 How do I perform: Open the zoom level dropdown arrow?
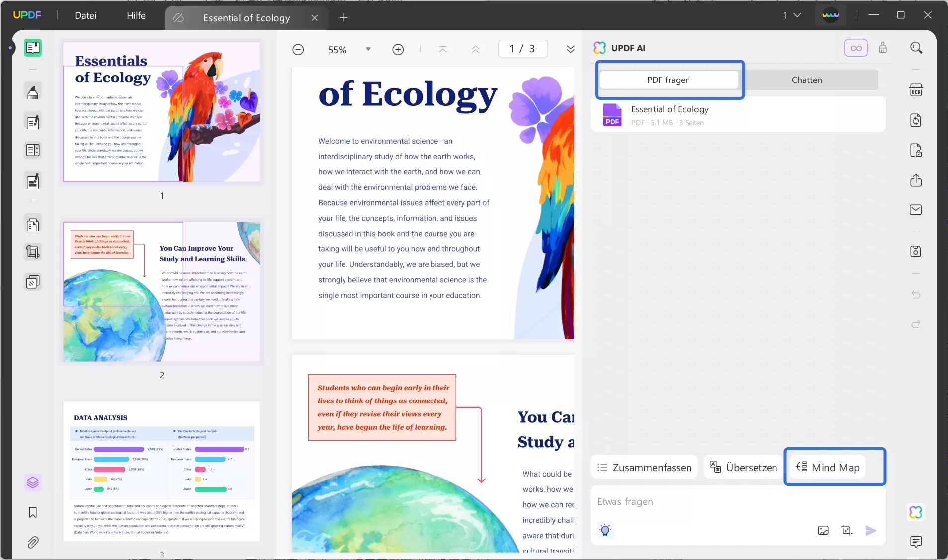(x=368, y=49)
